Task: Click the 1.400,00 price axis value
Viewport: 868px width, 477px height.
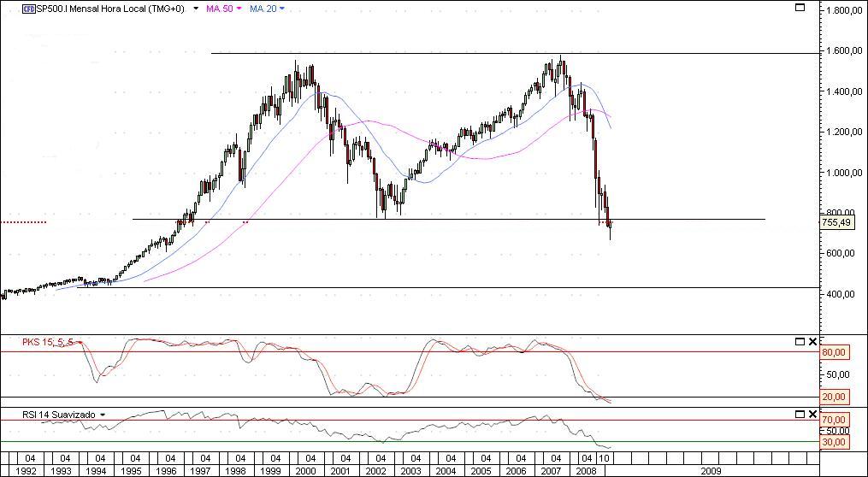Action: click(844, 91)
